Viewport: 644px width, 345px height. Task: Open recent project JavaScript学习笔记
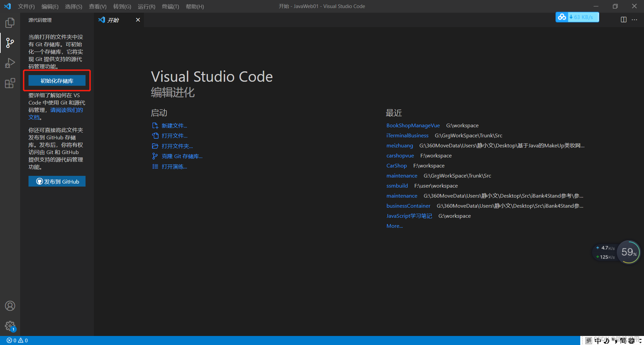[x=409, y=216]
